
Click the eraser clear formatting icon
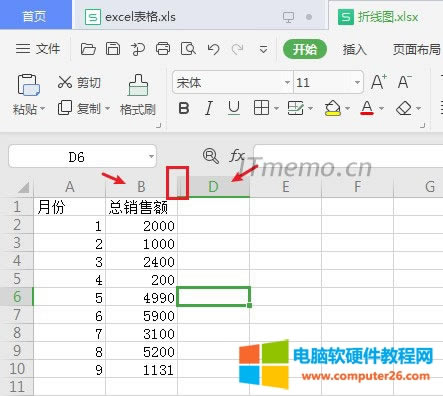[404, 108]
